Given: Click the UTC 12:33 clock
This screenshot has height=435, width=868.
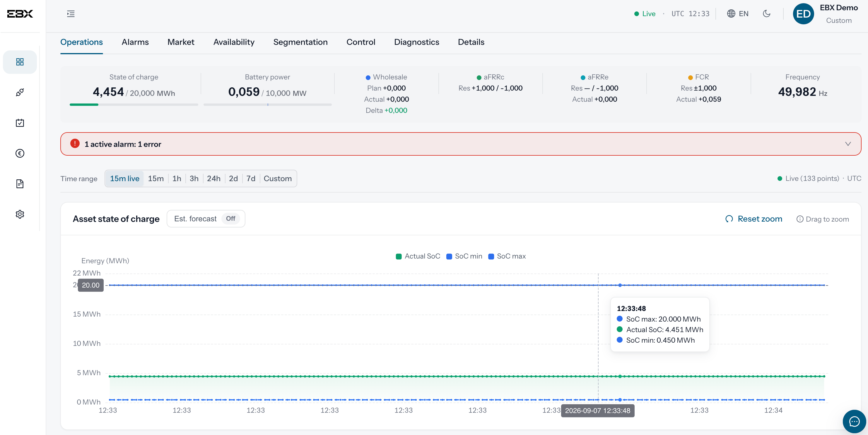Looking at the screenshot, I should pos(691,13).
